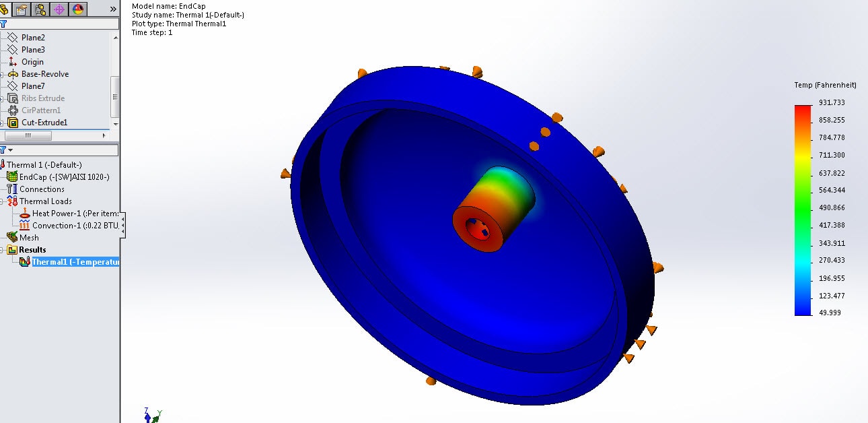
Task: Open the DisplayManager color ball tab
Action: [x=78, y=9]
